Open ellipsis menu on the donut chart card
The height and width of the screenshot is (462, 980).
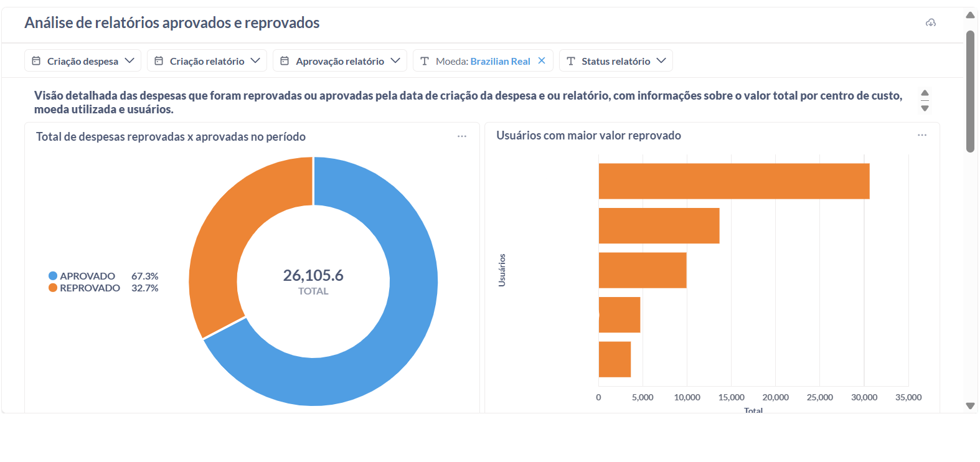462,136
